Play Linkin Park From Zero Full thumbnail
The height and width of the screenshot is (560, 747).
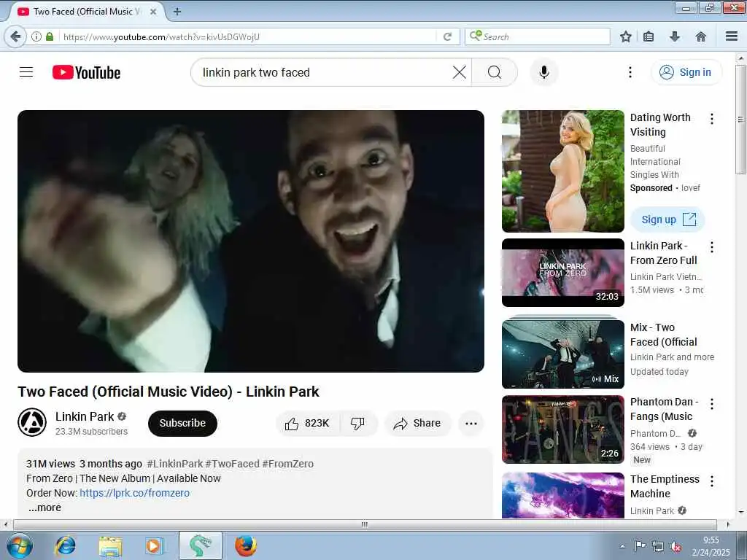pyautogui.click(x=562, y=273)
